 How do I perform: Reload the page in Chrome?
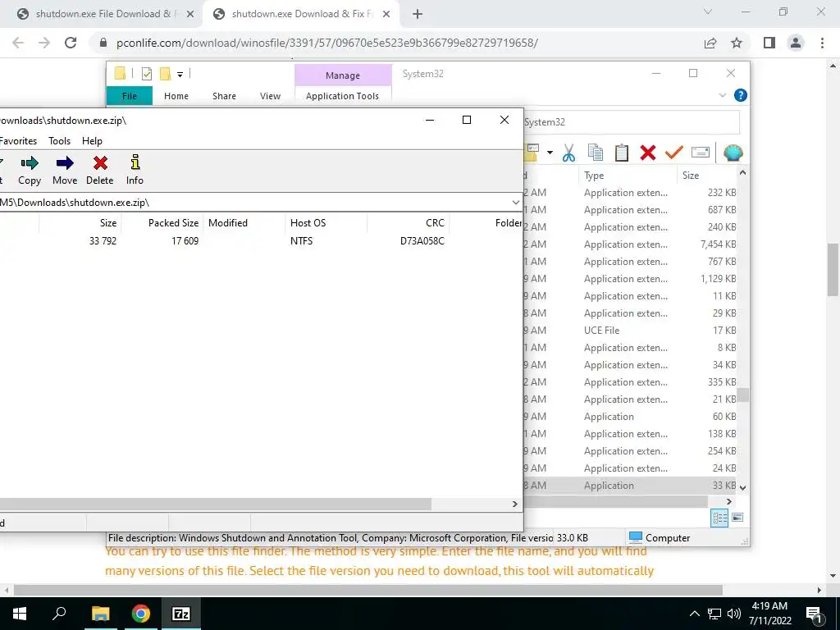point(71,43)
